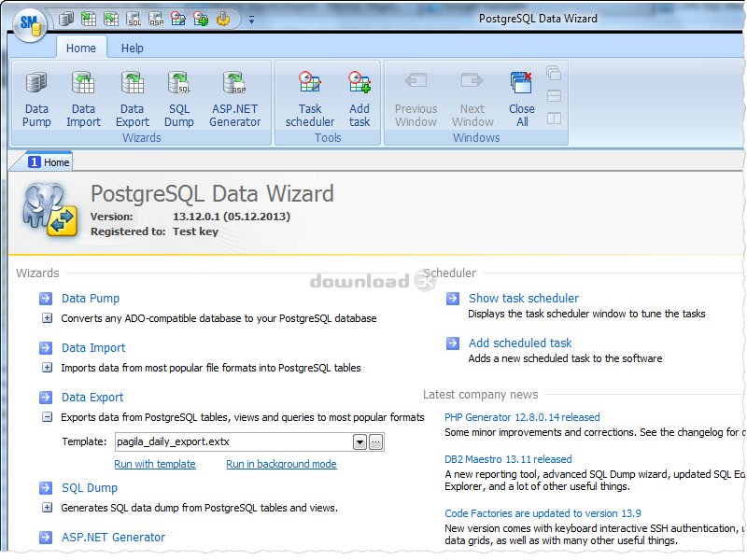Viewport: 747px width, 560px height.
Task: Launch the Data Export wizard from ribbon
Action: [x=132, y=99]
